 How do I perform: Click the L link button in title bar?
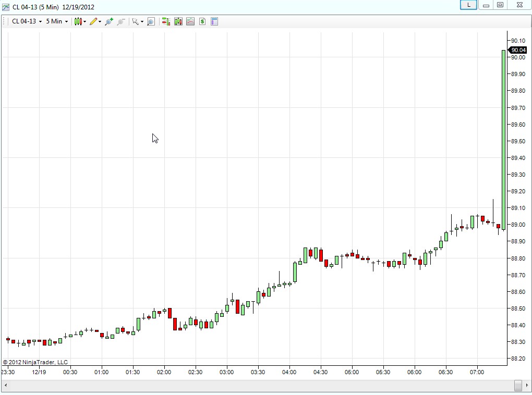click(x=468, y=5)
